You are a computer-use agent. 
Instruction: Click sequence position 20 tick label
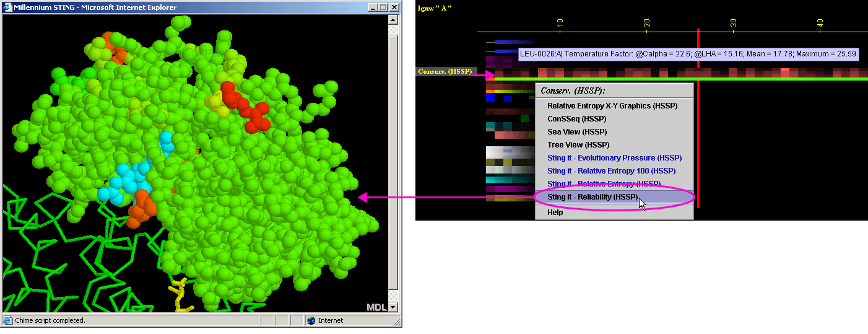(646, 24)
